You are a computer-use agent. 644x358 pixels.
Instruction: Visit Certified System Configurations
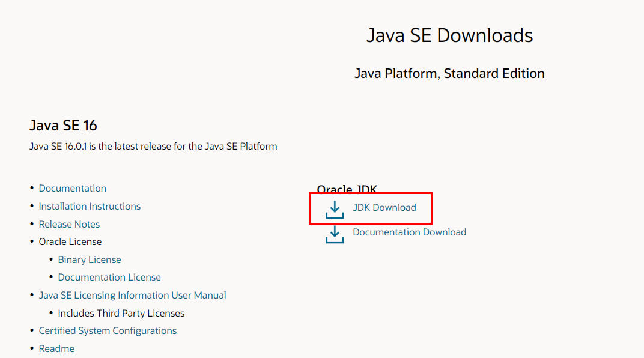(108, 331)
